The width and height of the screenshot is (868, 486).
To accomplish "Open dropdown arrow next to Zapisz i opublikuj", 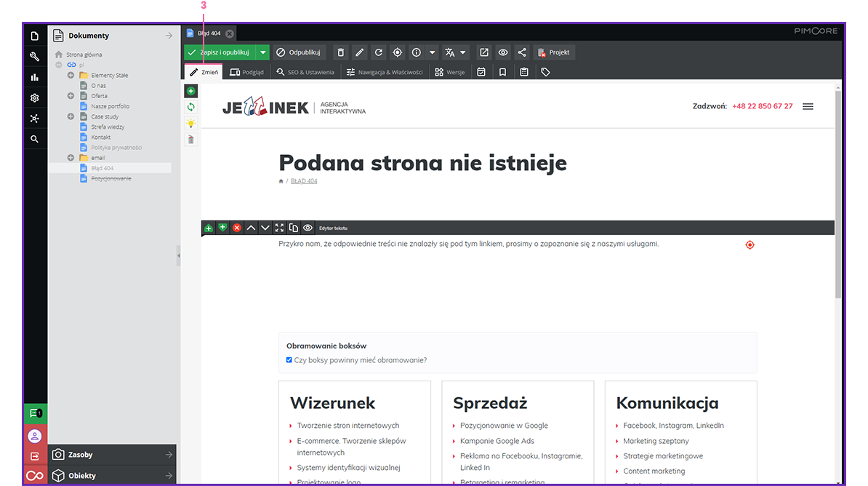I will coord(263,52).
